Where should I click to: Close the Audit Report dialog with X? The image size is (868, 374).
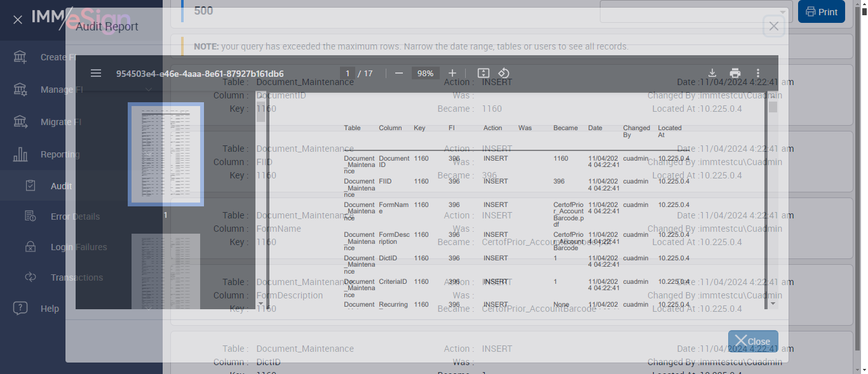click(773, 26)
